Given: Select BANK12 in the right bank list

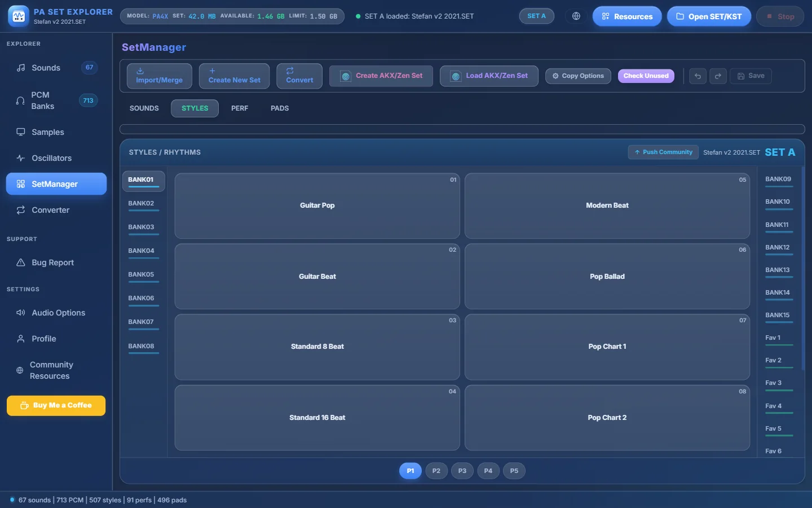Looking at the screenshot, I should tap(779, 249).
